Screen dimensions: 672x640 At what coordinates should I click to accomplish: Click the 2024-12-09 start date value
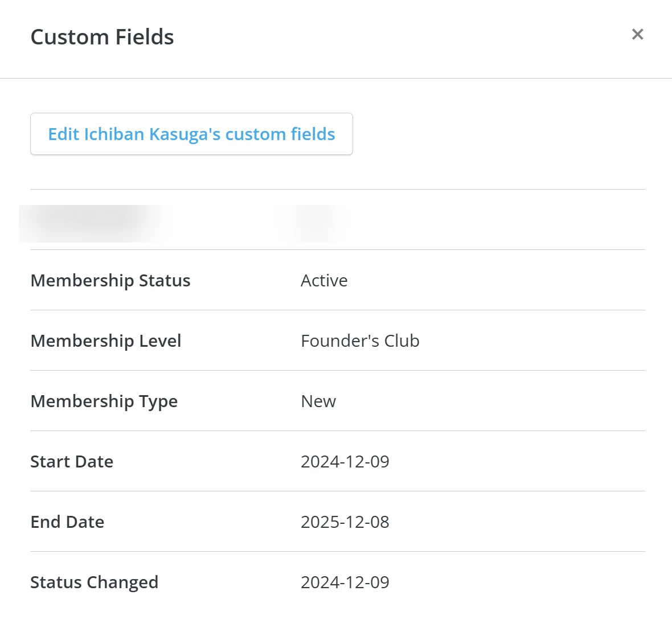345,461
